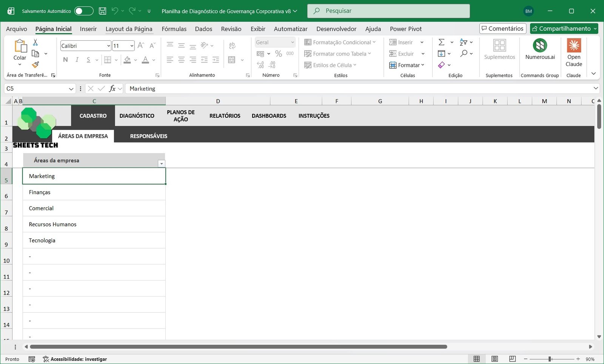The width and height of the screenshot is (604, 364).
Task: Click the Insert Function fx icon
Action: tap(112, 89)
